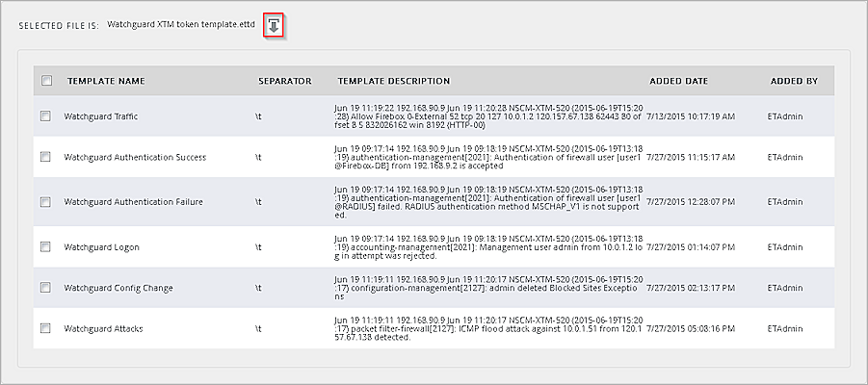Sort by the Added Date column header
Screen dimensions: 868x385
678,81
